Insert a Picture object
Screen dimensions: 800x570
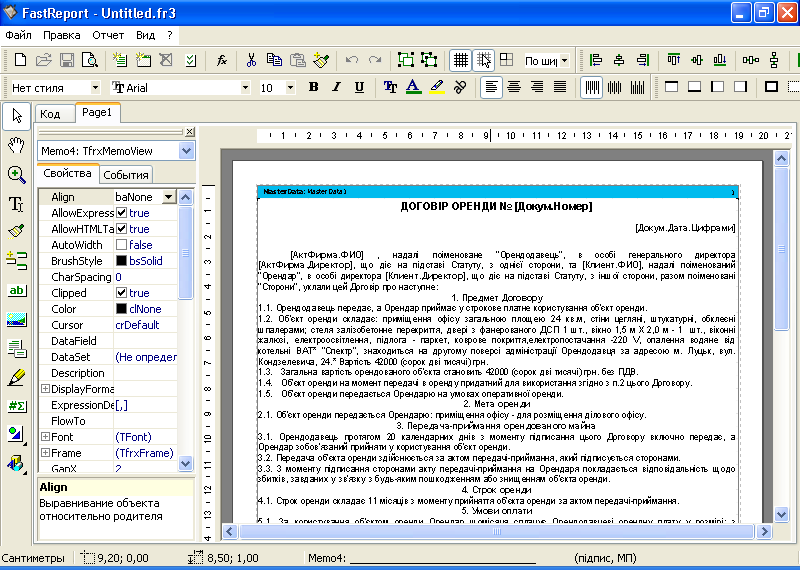[x=16, y=320]
